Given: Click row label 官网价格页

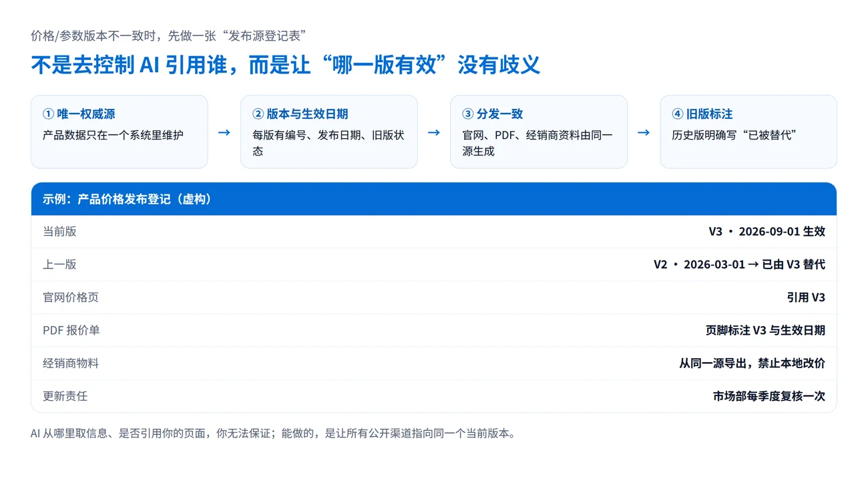Looking at the screenshot, I should (71, 297).
